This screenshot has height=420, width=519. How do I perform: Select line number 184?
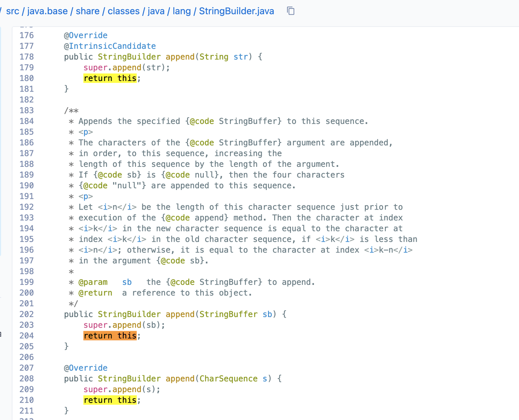27,121
